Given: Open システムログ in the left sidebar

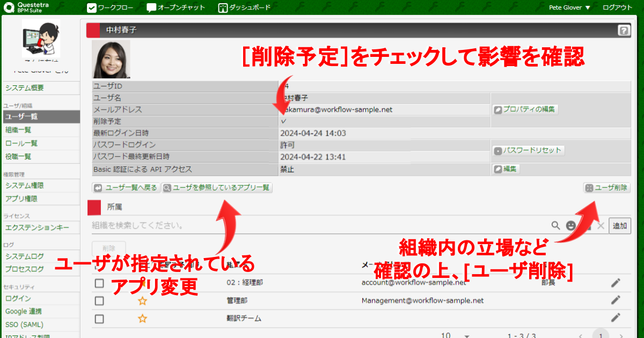Looking at the screenshot, I should (25, 256).
